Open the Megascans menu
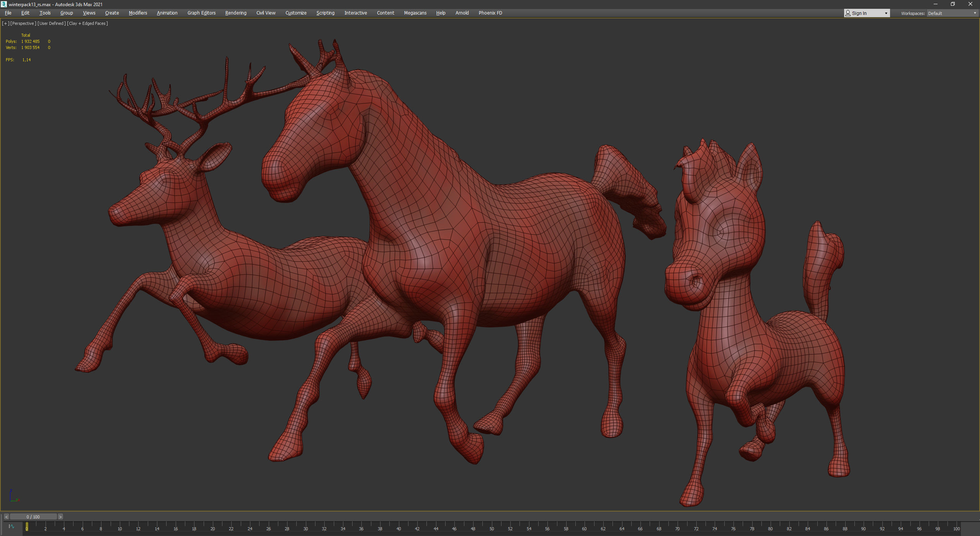Image resolution: width=980 pixels, height=536 pixels. click(415, 13)
